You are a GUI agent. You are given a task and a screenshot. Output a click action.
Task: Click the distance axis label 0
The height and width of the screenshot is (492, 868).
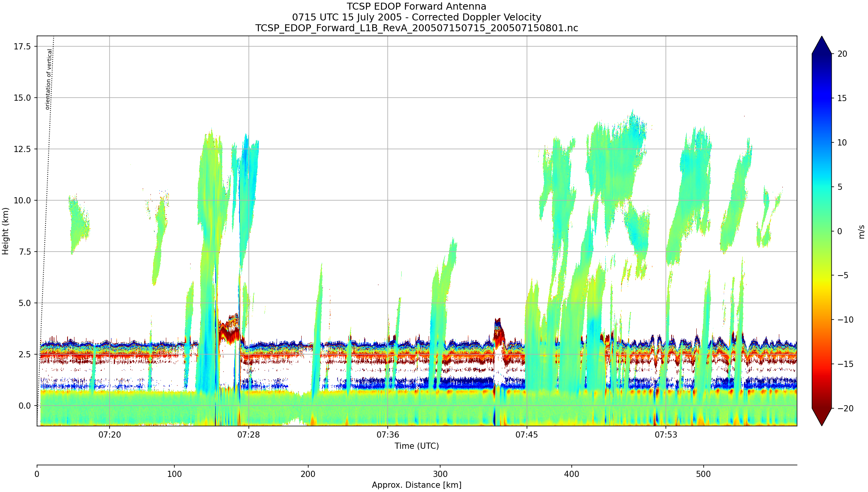pos(37,474)
